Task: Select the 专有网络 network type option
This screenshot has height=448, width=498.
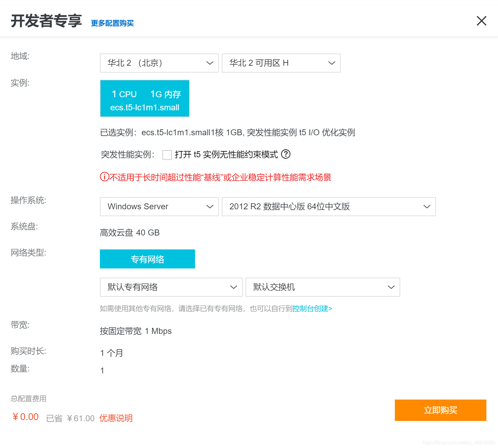Action: click(147, 259)
